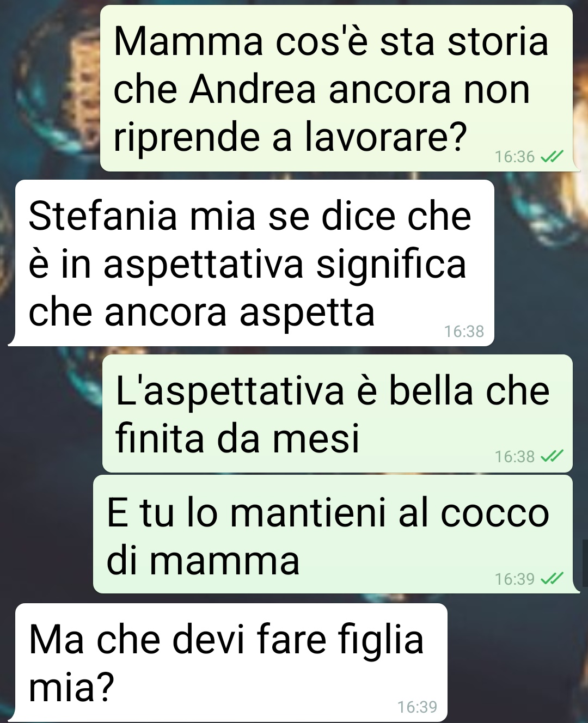Screen dimensions: 588x723
Task: Tap the 16:38 timestamp on the received message
Action: pyautogui.click(x=464, y=331)
